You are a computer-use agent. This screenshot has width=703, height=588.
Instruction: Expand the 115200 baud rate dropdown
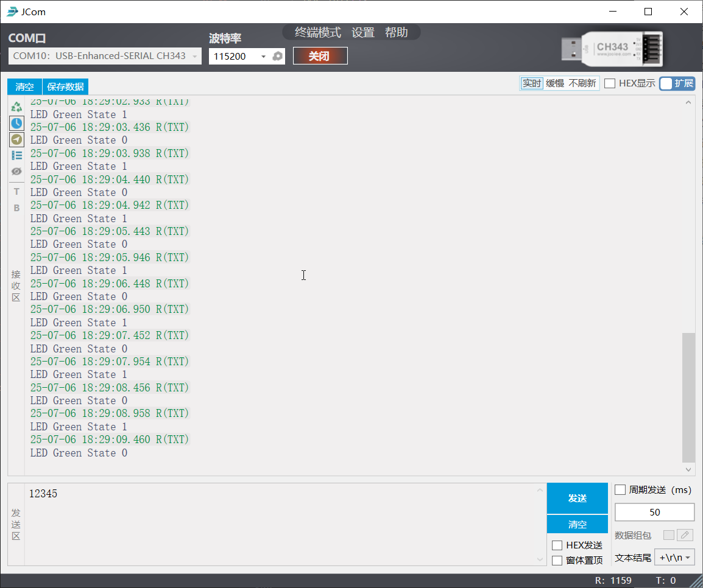click(x=240, y=56)
